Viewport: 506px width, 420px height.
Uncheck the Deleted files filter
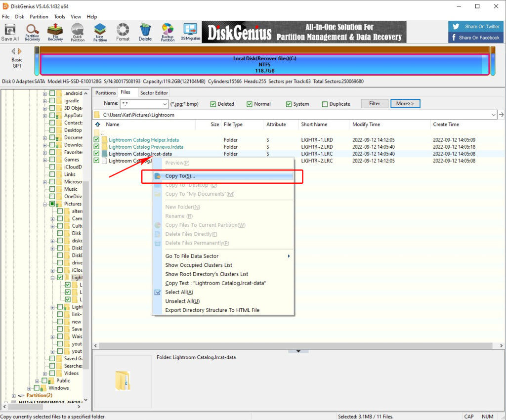click(x=212, y=104)
